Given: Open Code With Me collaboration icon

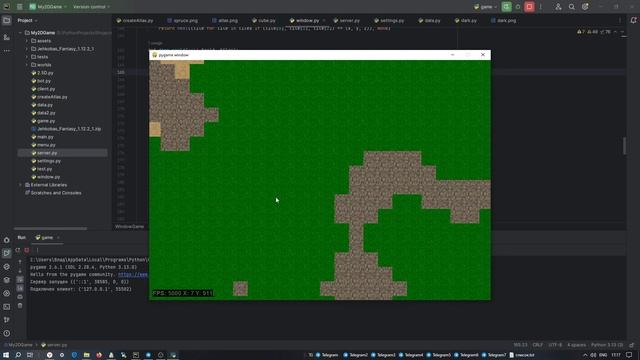Looking at the screenshot, I should (558, 7).
